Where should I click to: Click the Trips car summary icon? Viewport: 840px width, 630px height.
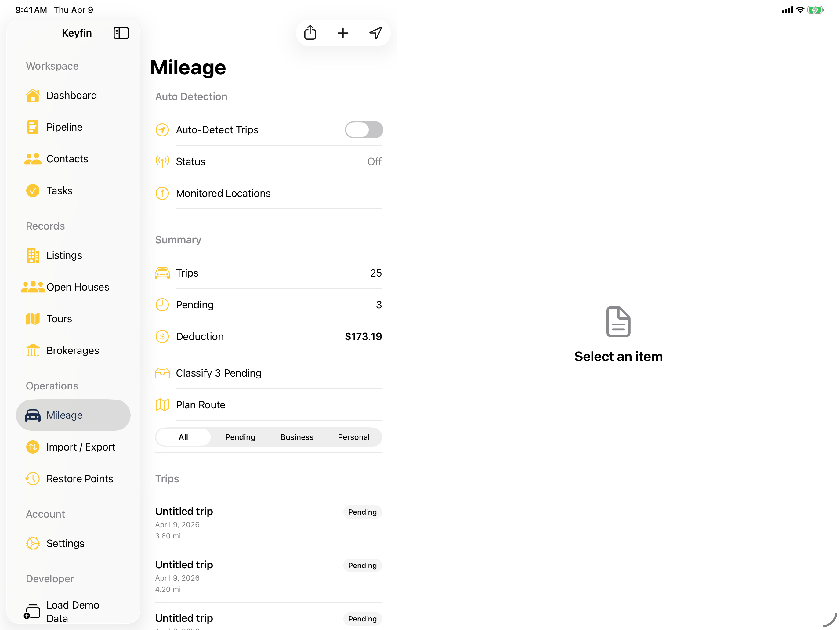(162, 273)
